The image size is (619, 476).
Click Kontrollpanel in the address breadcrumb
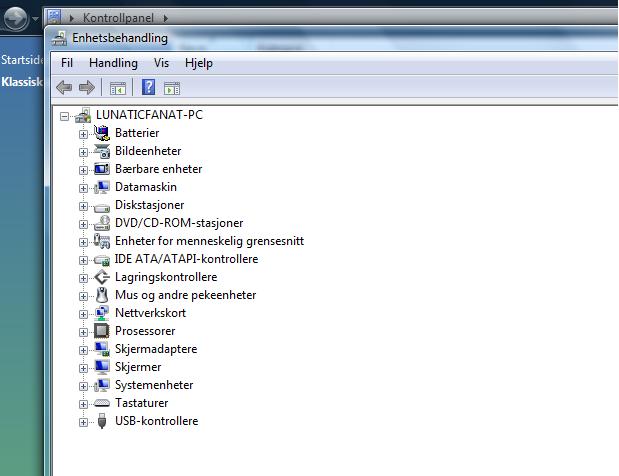[x=118, y=18]
